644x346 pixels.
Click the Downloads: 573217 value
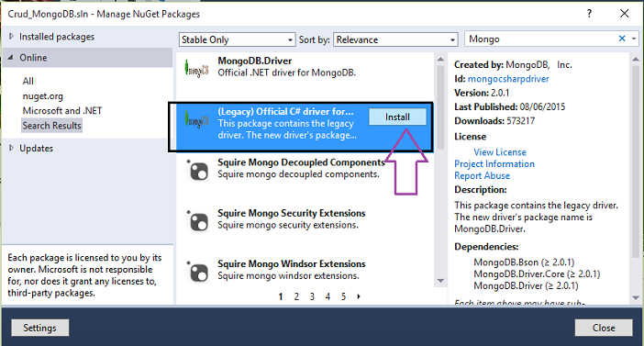click(x=494, y=121)
